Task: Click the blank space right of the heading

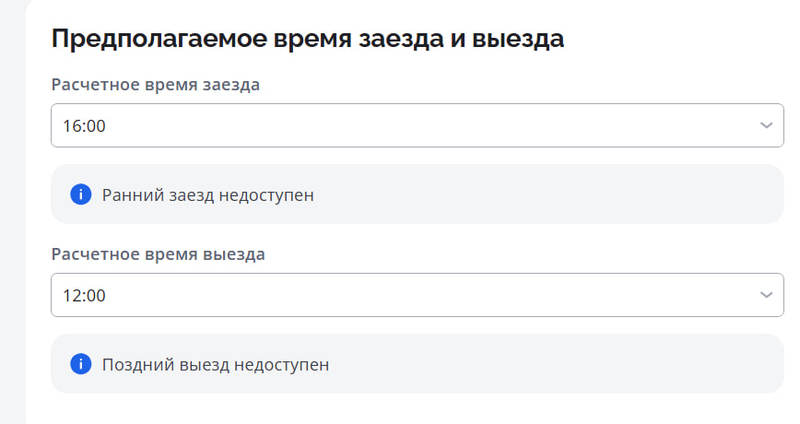Action: [x=680, y=39]
